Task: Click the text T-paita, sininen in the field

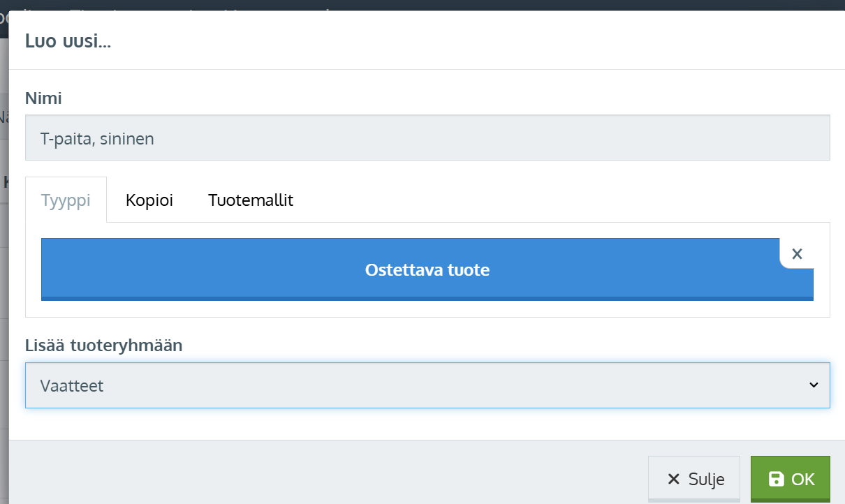Action: click(97, 138)
